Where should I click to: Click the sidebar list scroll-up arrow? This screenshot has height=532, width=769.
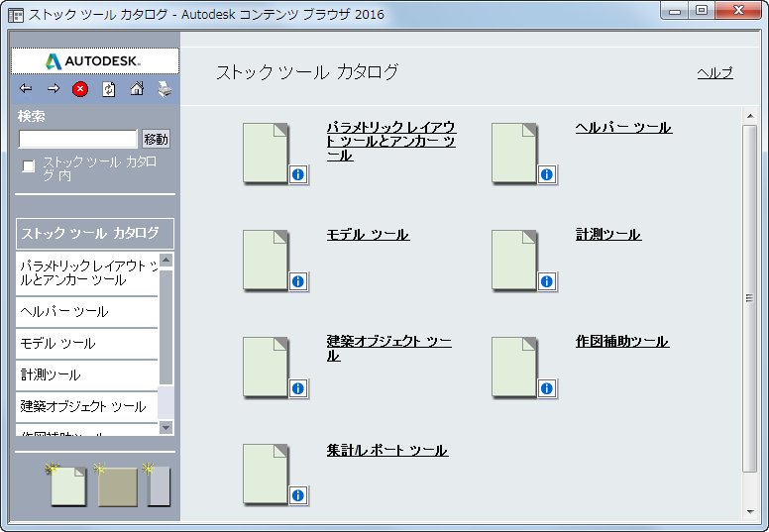(x=166, y=260)
